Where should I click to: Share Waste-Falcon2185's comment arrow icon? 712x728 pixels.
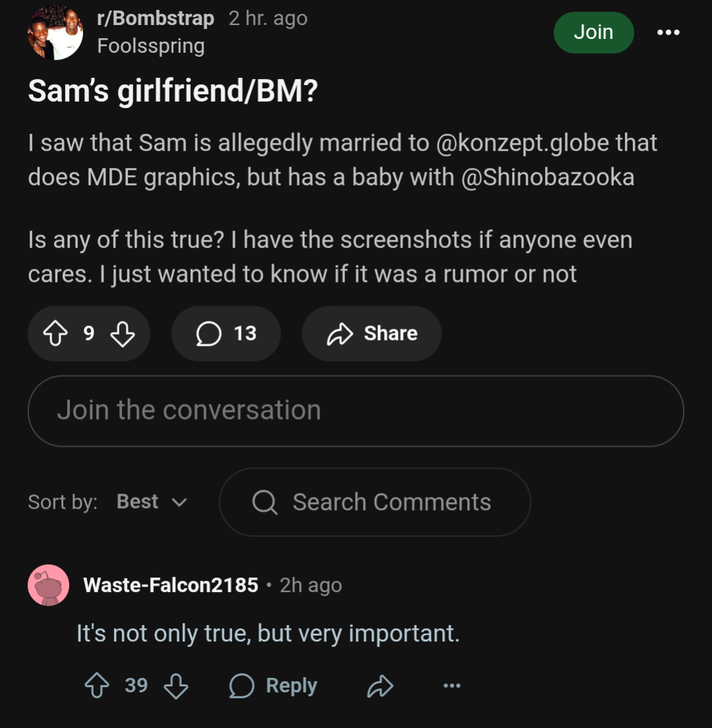(380, 686)
